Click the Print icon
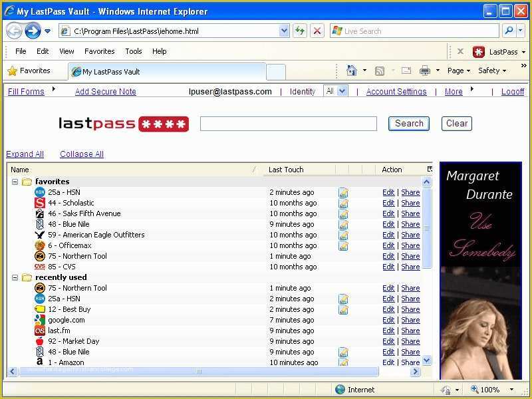The image size is (532, 399). pos(425,70)
